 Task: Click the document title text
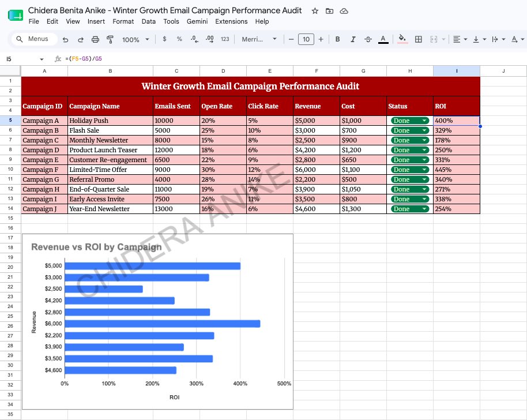click(165, 10)
